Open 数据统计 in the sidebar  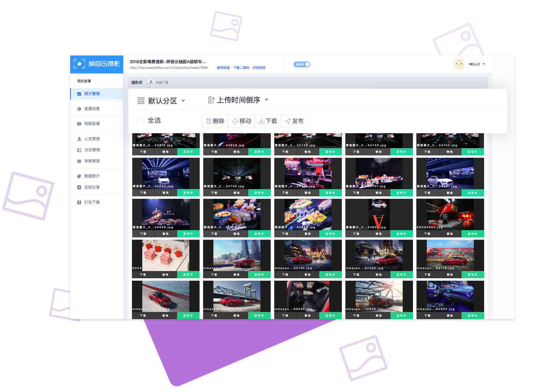(x=92, y=176)
